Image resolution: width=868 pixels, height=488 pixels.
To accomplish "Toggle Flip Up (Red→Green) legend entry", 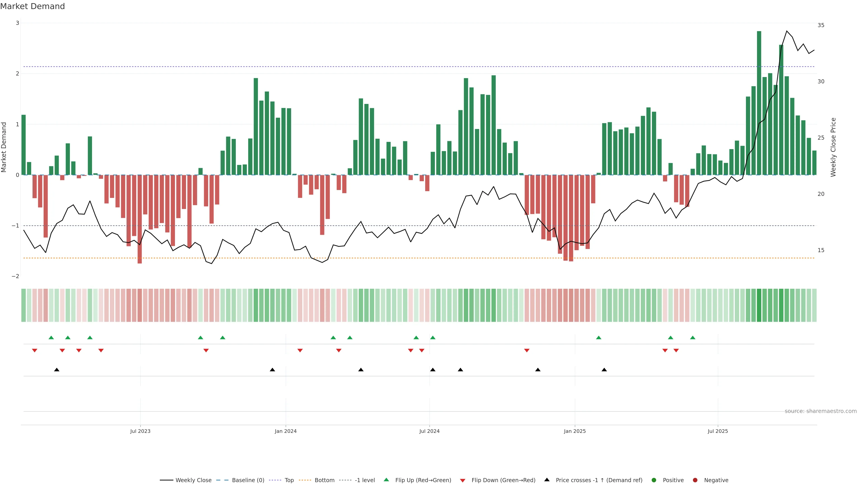I will coord(423,480).
